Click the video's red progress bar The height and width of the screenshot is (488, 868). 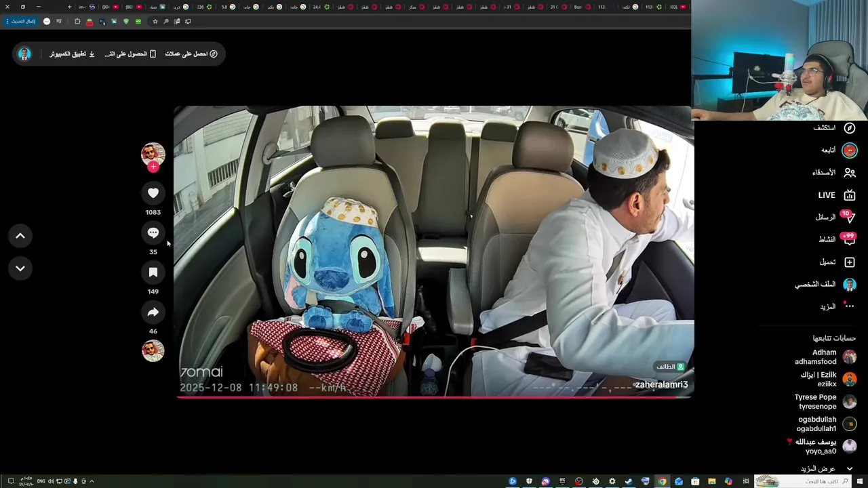pos(434,397)
